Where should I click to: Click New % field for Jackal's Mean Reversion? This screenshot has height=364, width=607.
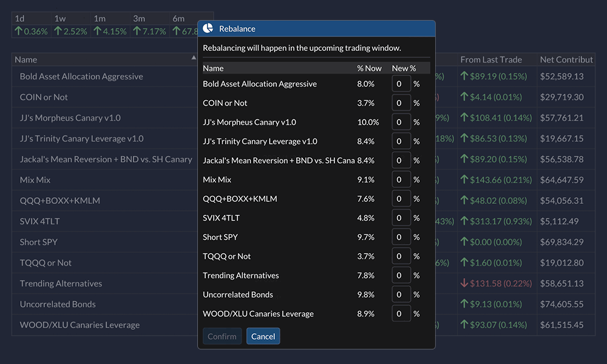401,161
